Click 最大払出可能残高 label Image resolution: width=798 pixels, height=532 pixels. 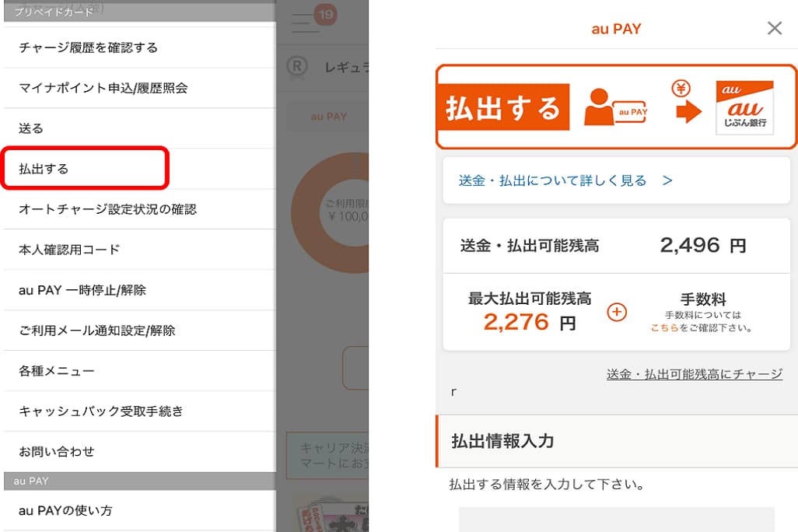[x=530, y=299]
